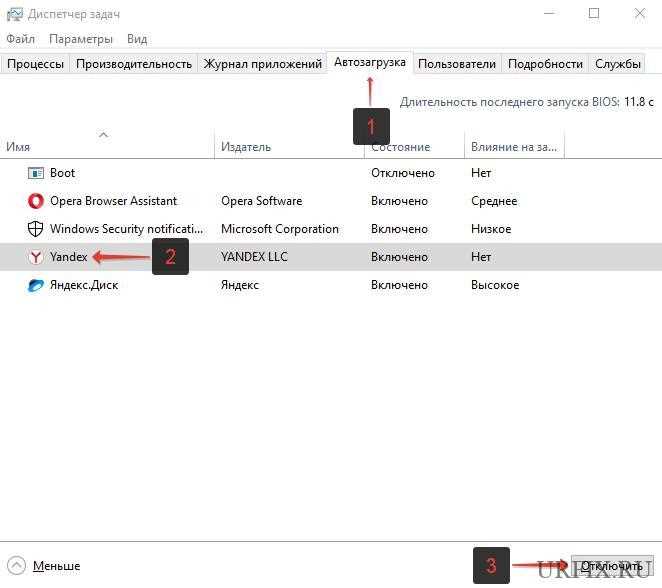Click the YANDEX LLC publisher cell
This screenshot has height=588, width=662.
pos(254,257)
